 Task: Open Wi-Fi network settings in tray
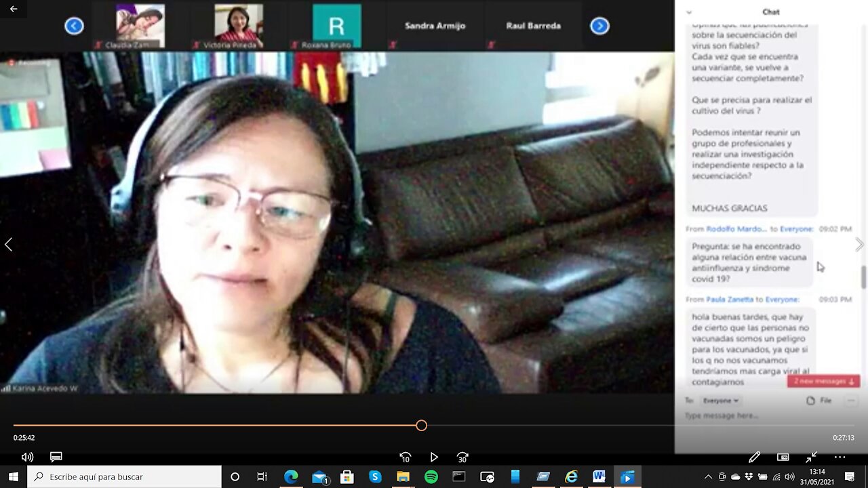[x=776, y=476]
